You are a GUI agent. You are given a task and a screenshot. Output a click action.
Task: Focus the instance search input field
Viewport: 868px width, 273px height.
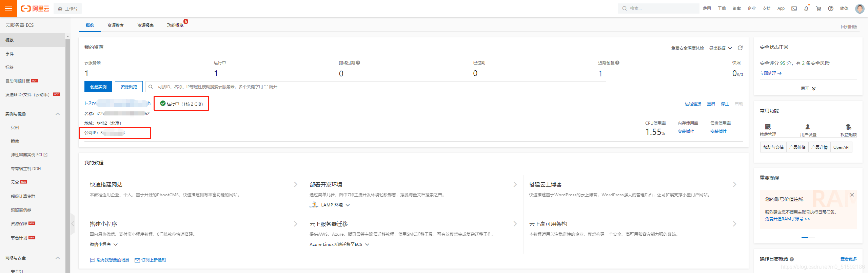[x=376, y=87]
